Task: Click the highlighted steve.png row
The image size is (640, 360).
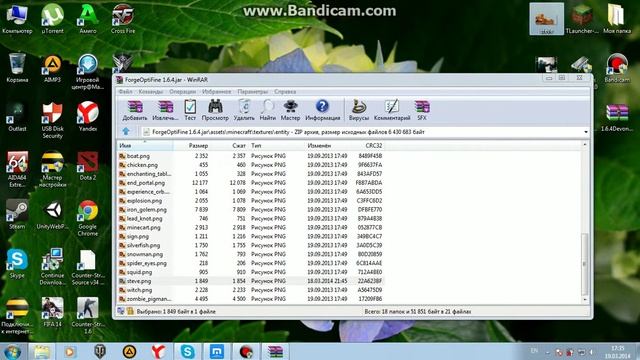Action: pyautogui.click(x=251, y=281)
